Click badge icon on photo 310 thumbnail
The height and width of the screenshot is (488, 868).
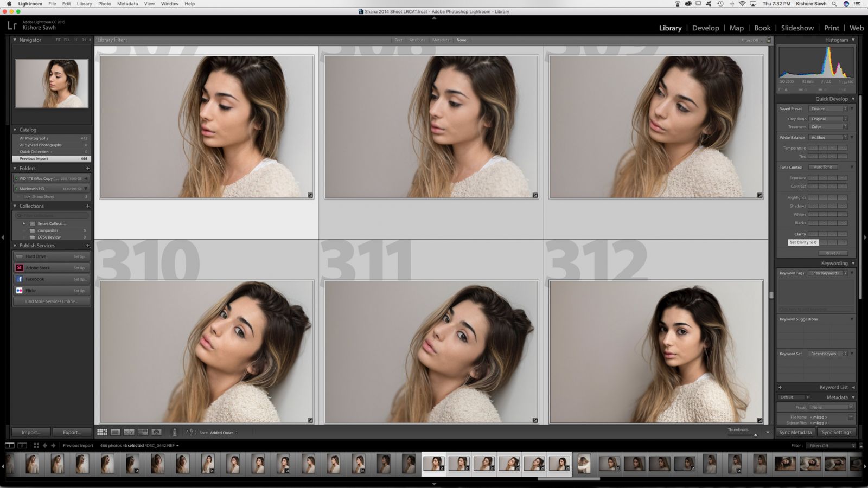click(310, 420)
